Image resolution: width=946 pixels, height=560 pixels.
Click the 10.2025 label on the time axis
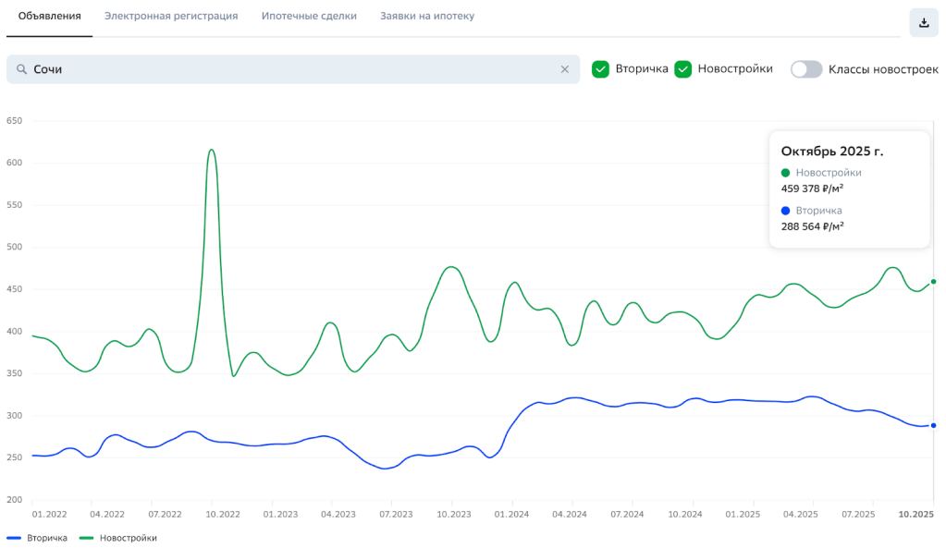[x=917, y=514]
